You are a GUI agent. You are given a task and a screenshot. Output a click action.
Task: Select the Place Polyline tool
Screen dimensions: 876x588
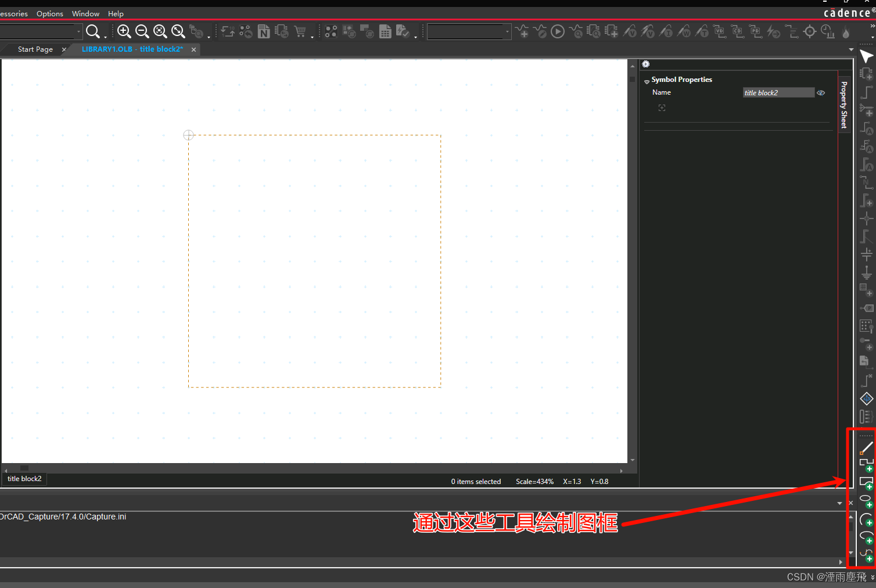(x=866, y=465)
